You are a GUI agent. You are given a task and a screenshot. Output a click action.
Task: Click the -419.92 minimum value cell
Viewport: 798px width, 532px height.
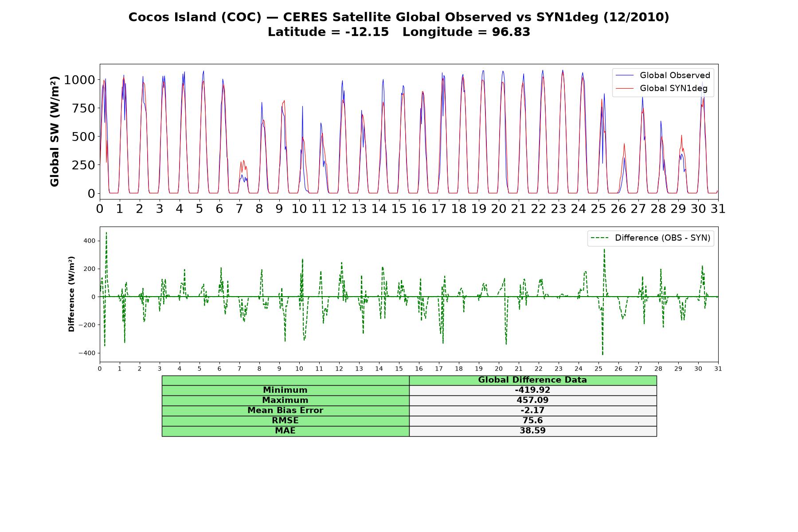(x=532, y=390)
